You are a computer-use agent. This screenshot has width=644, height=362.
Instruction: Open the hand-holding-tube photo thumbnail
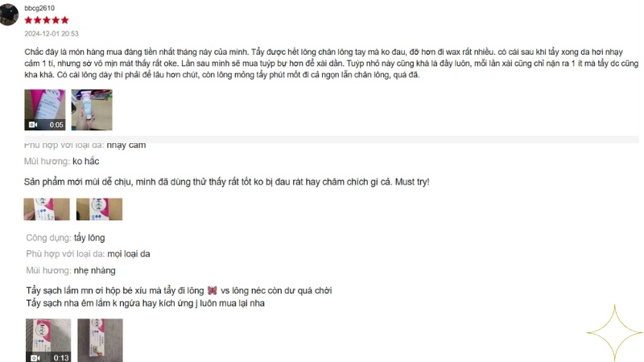click(x=92, y=109)
